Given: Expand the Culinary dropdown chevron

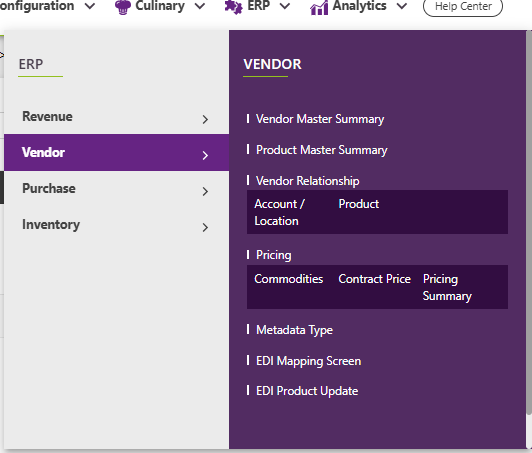Looking at the screenshot, I should (x=200, y=6).
